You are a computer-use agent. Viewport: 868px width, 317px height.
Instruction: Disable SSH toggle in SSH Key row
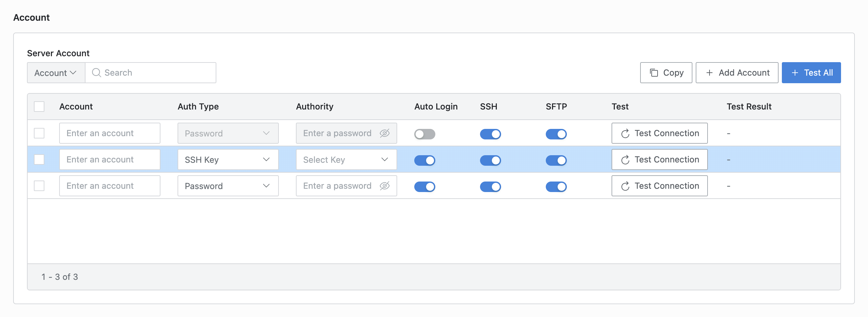point(490,160)
